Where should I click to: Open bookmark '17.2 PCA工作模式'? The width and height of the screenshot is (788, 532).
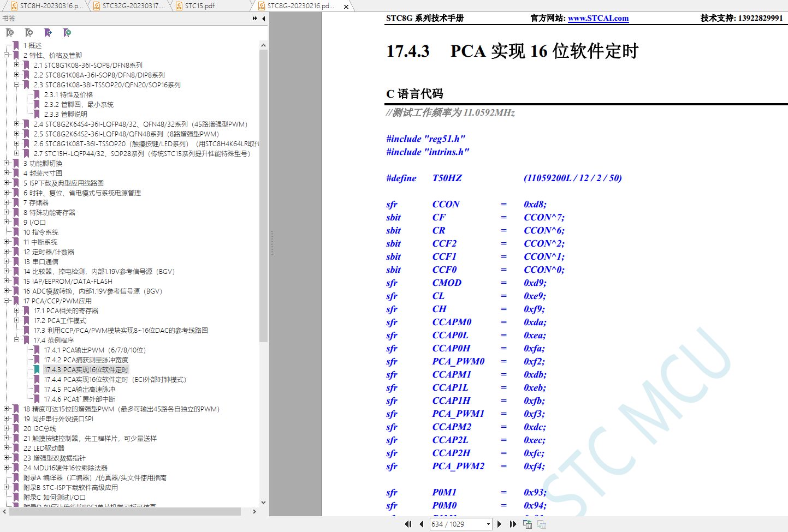click(x=60, y=320)
